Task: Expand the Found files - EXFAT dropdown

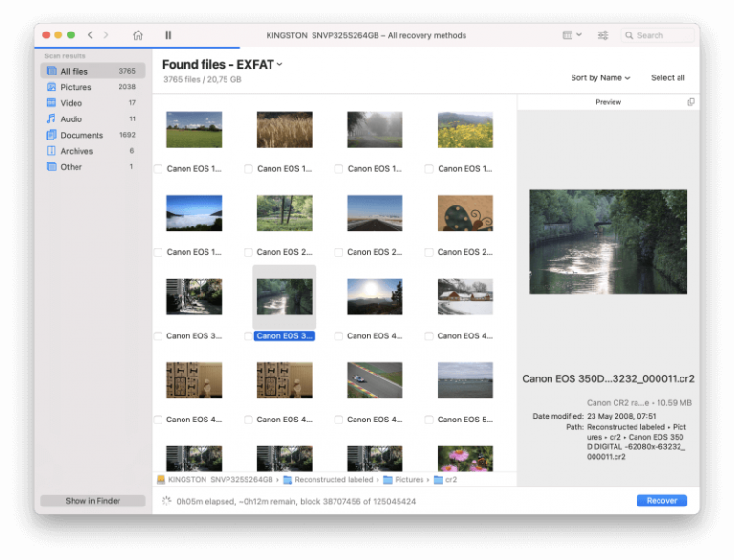Action: [279, 65]
